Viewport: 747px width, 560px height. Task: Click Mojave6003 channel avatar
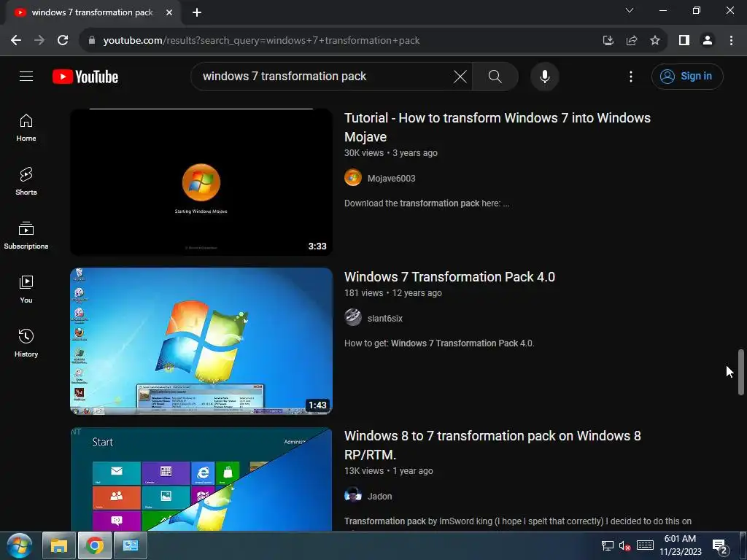coord(353,178)
